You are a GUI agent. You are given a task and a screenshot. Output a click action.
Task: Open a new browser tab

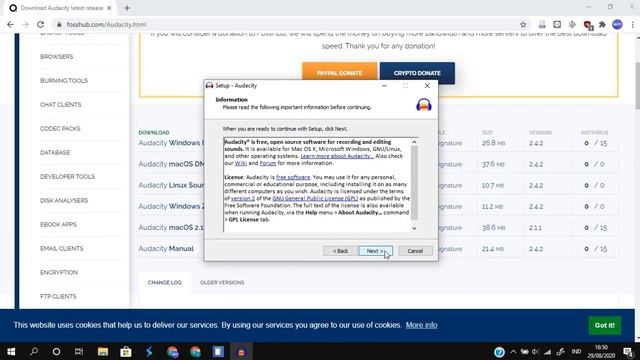tap(127, 8)
